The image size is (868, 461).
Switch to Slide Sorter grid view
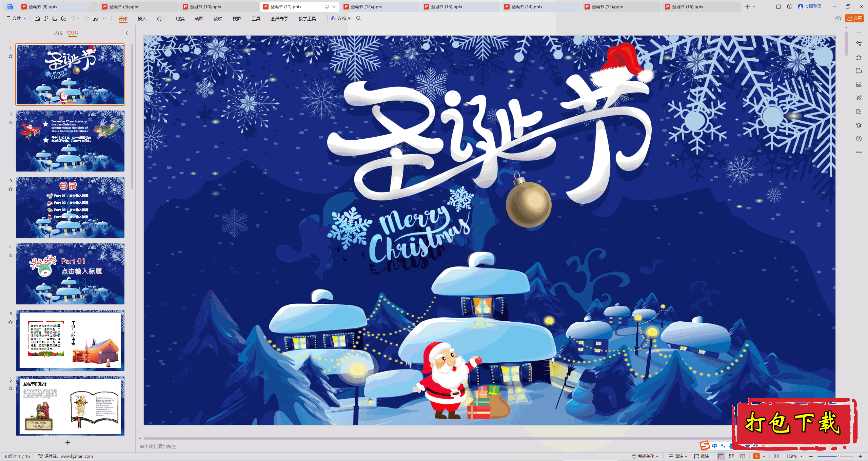point(732,456)
